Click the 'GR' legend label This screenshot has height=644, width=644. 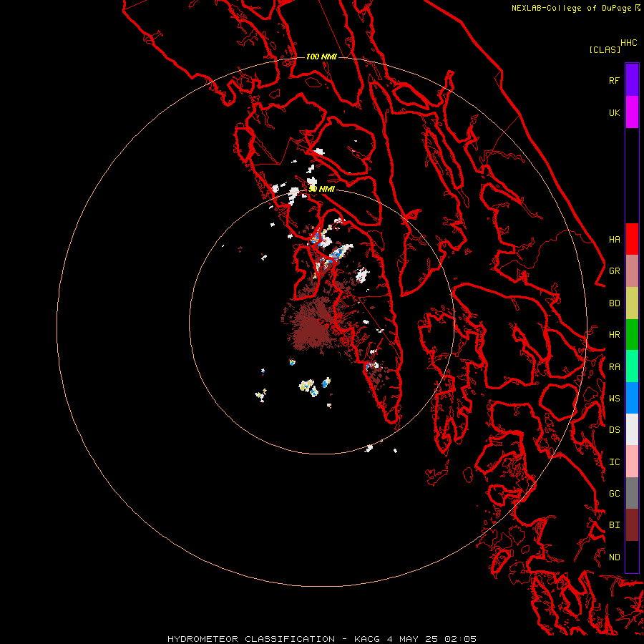click(x=614, y=271)
